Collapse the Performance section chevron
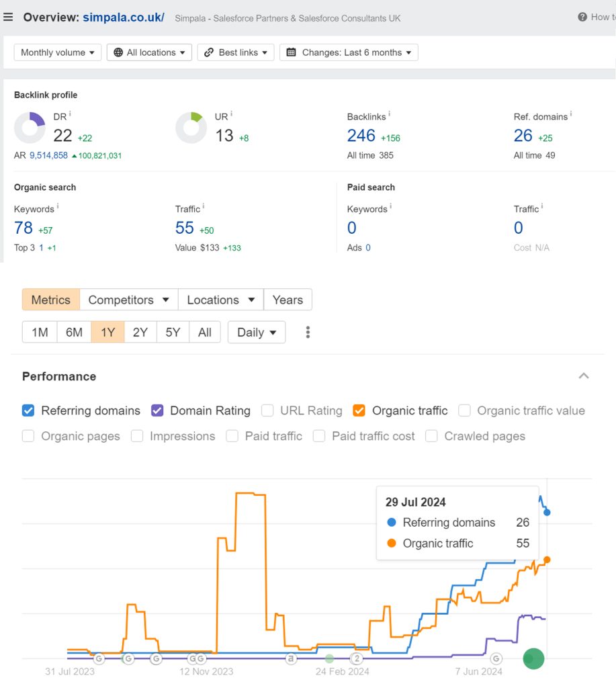 tap(583, 376)
